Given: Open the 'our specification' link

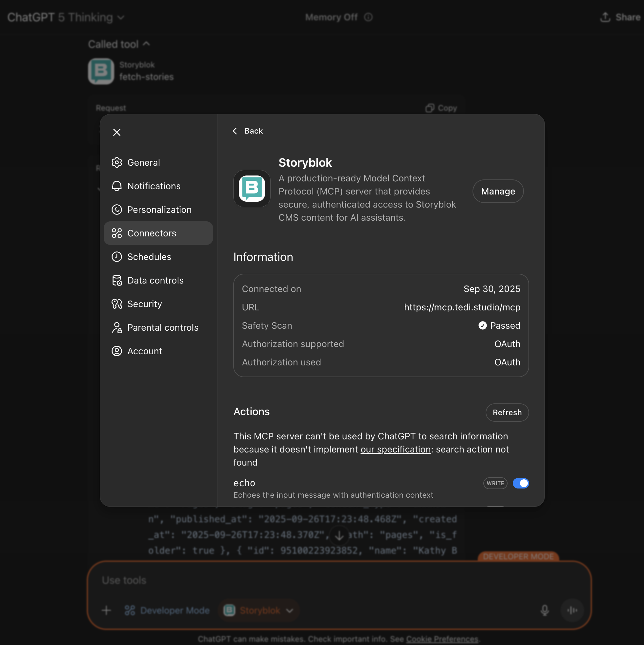Looking at the screenshot, I should point(395,449).
